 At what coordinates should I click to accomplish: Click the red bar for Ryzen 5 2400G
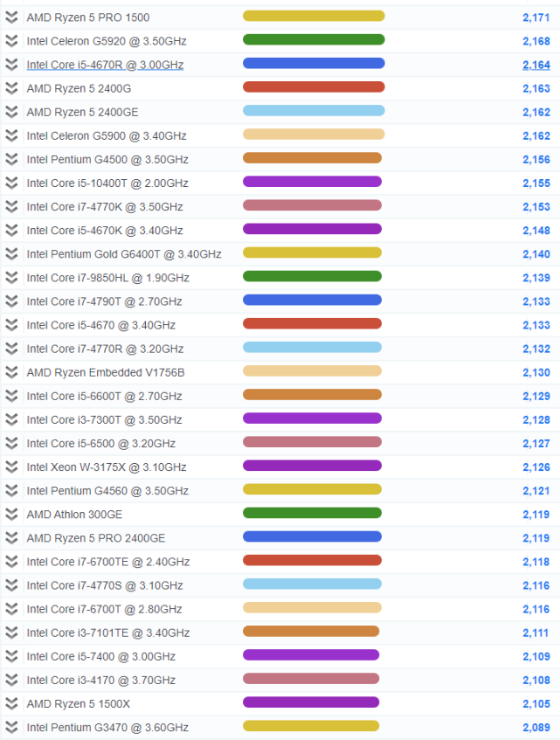click(314, 86)
